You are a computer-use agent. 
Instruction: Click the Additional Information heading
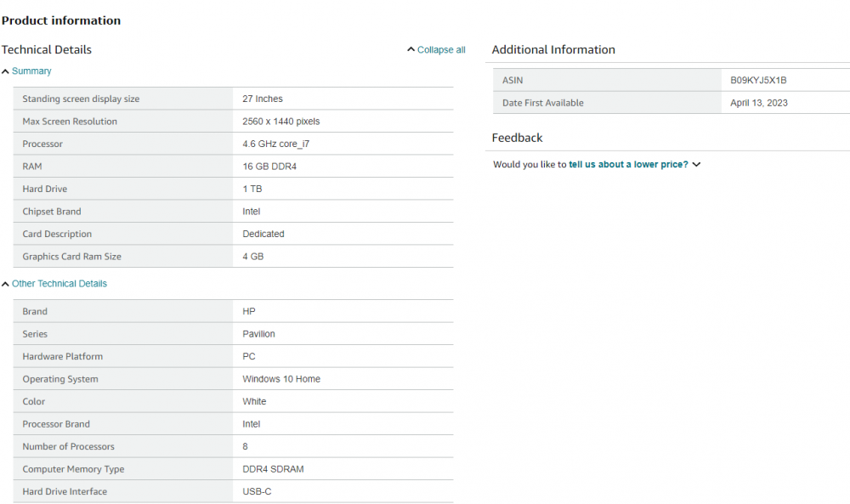(x=553, y=50)
